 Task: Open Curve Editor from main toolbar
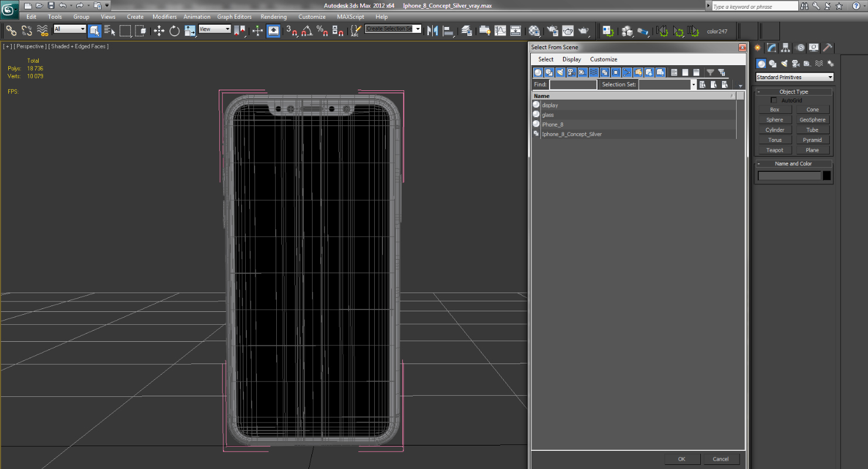pyautogui.click(x=500, y=30)
